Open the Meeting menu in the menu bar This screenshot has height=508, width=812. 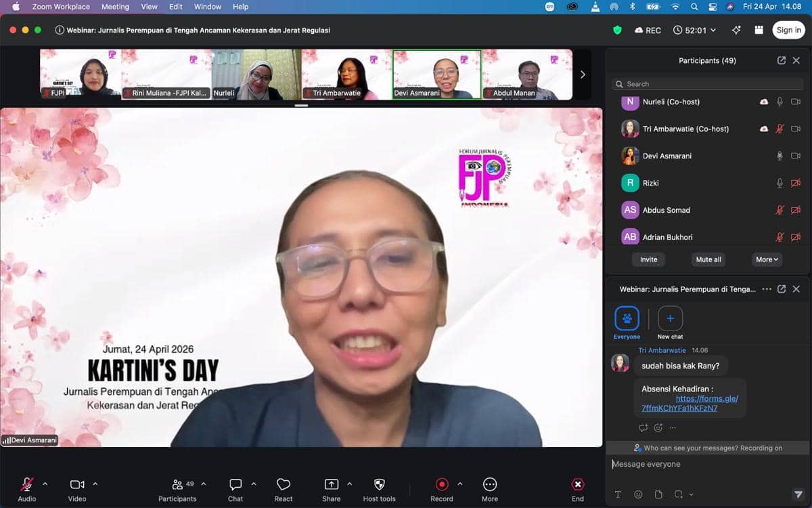115,7
